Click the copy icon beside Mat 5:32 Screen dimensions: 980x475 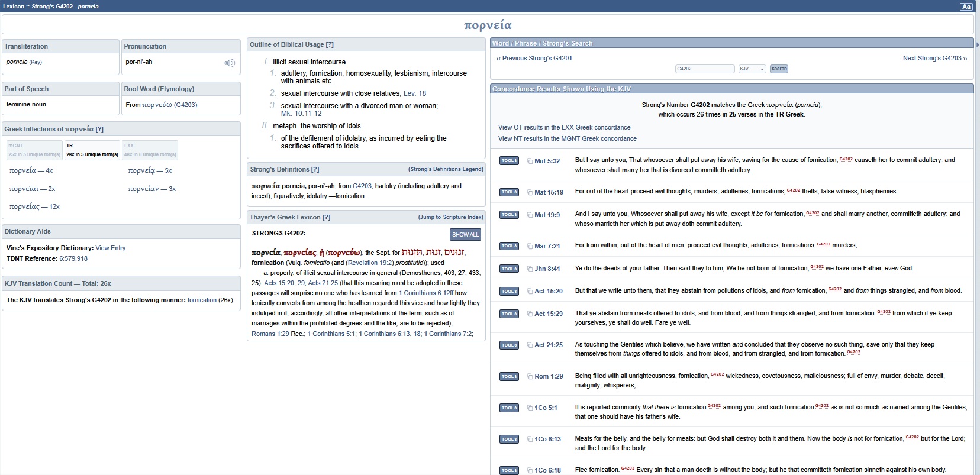pyautogui.click(x=530, y=161)
